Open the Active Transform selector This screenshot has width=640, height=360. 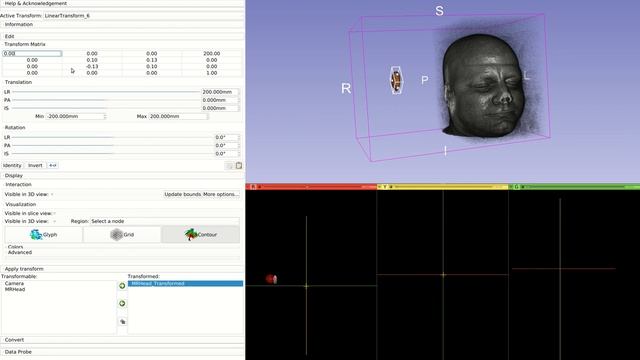pyautogui.click(x=143, y=16)
